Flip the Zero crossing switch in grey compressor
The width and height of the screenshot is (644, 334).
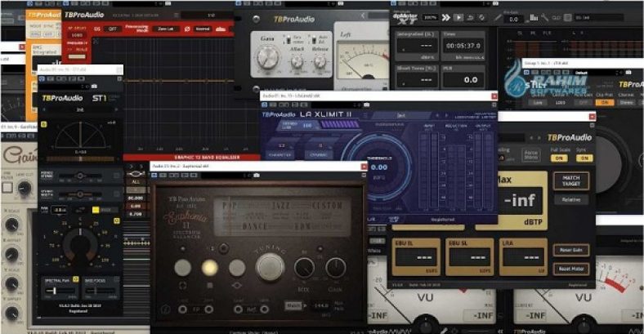tap(288, 40)
